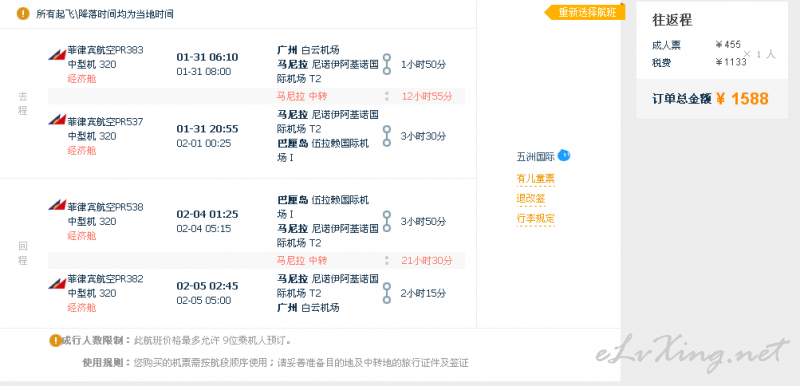Click 中型机 320 under PR538
Viewport: 800px width, 386px height.
tap(92, 221)
